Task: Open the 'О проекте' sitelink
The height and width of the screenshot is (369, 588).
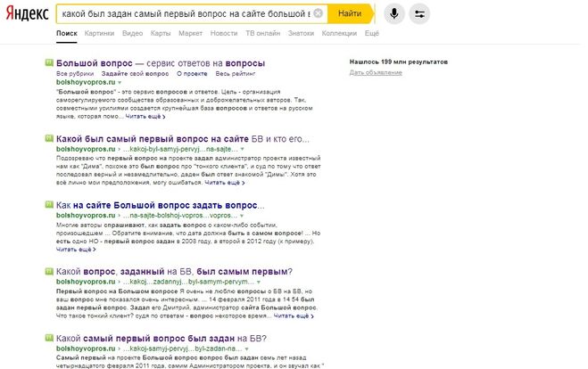Action: point(192,73)
